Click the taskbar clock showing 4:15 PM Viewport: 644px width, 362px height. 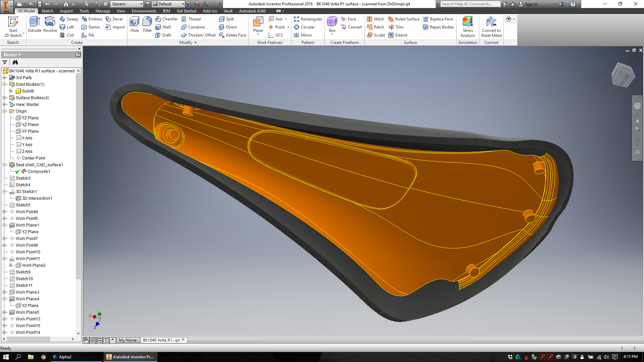pos(630,357)
